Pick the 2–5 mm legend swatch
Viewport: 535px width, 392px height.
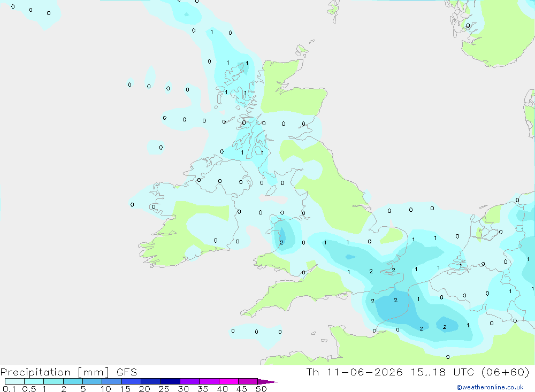(73, 381)
